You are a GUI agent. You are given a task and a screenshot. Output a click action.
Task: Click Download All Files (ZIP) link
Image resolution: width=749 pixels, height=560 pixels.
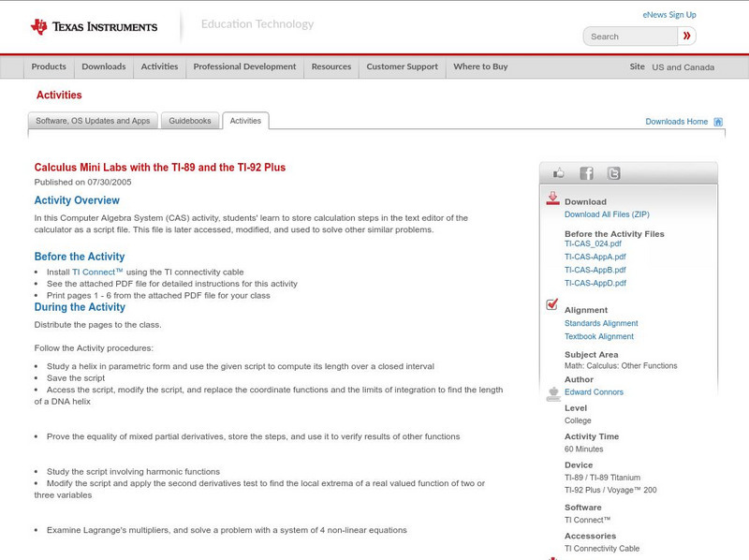pyautogui.click(x=607, y=214)
